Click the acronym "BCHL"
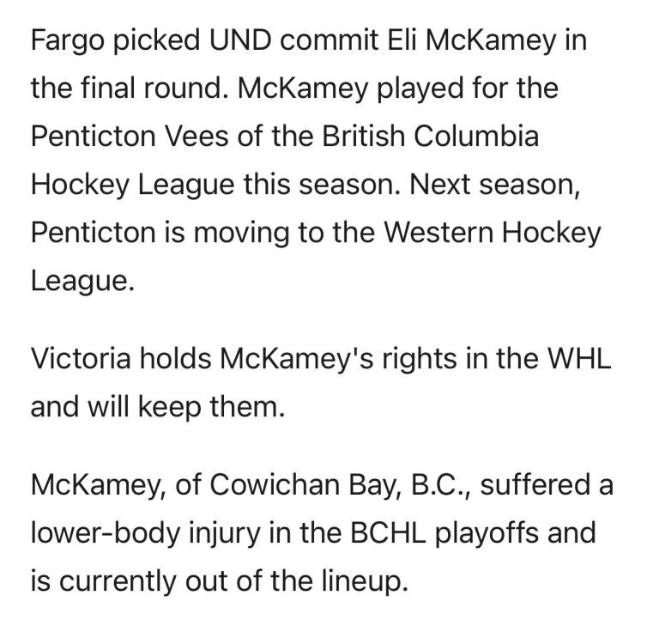Image resolution: width=647 pixels, height=644 pixels. pyautogui.click(x=388, y=533)
